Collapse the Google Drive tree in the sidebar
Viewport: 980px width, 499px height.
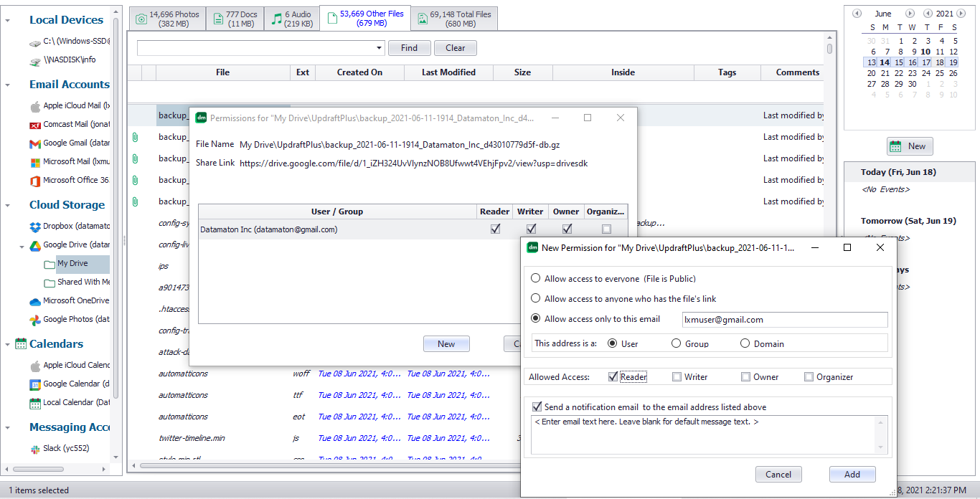point(22,244)
